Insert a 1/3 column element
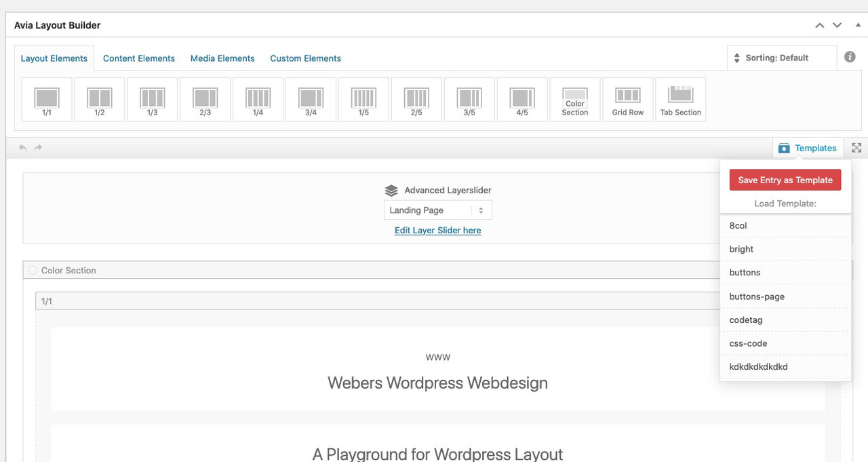Image resolution: width=868 pixels, height=462 pixels. pos(153,100)
